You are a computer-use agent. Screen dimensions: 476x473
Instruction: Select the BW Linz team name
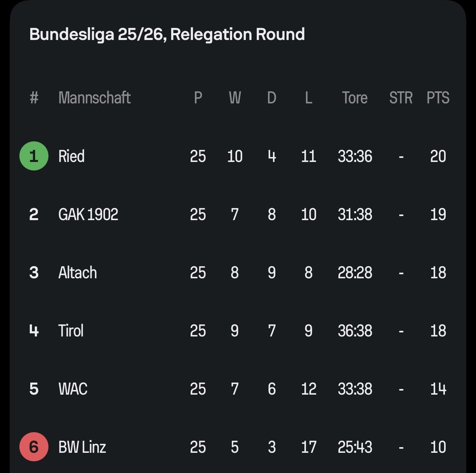(x=82, y=447)
